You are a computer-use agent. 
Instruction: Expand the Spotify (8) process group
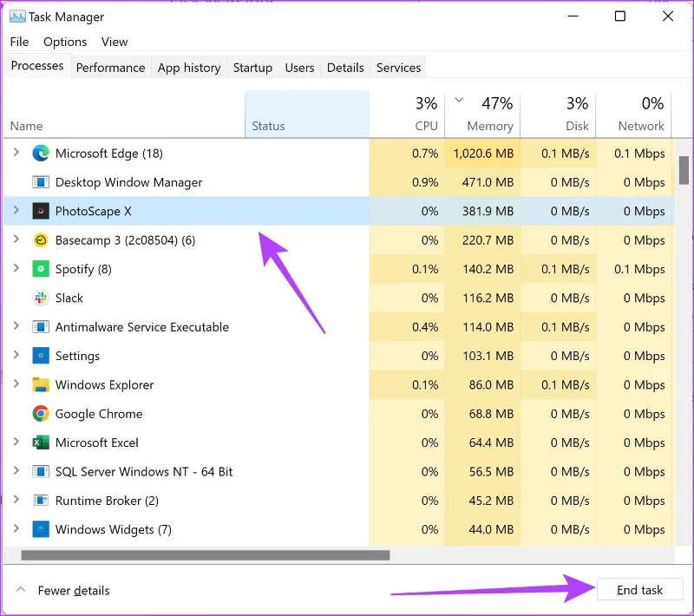click(16, 268)
